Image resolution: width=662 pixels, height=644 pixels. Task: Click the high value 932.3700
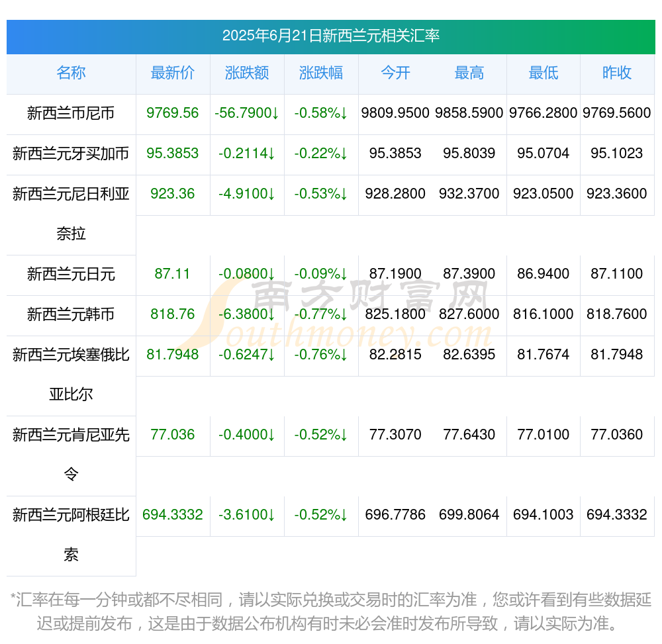(x=469, y=194)
